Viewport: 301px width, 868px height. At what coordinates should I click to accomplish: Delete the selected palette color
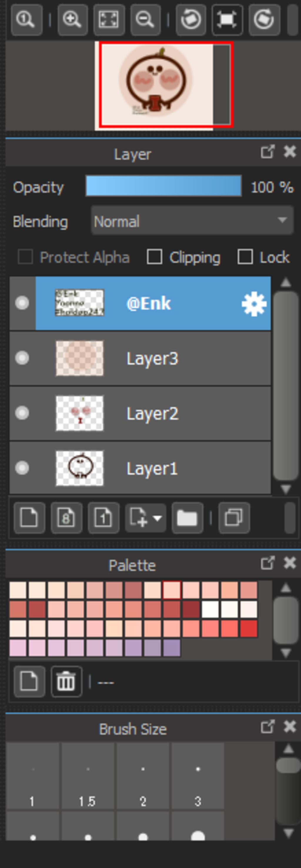(66, 681)
